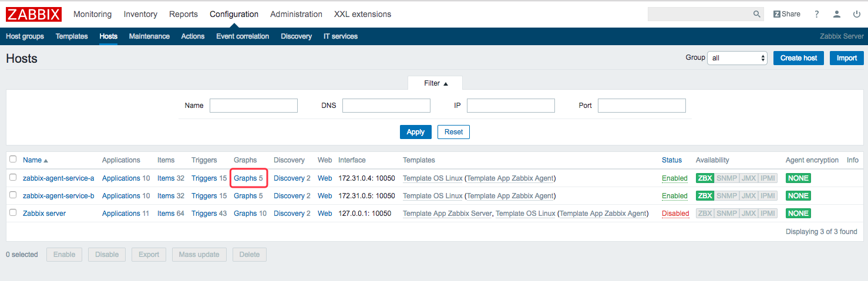
Task: Click the Zabbix logo
Action: pyautogui.click(x=33, y=14)
